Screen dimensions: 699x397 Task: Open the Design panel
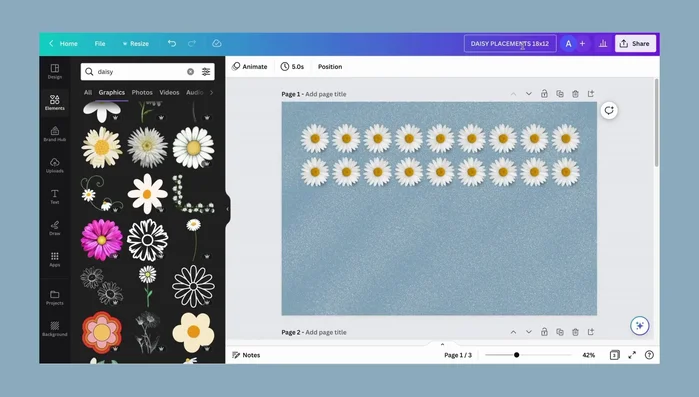[54, 71]
